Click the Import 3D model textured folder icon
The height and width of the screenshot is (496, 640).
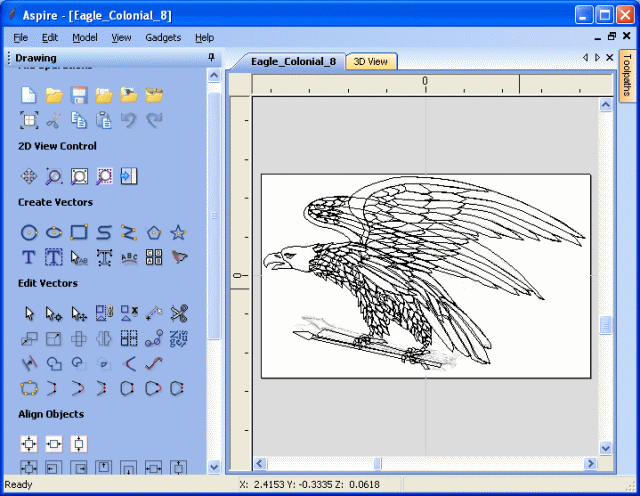click(x=154, y=95)
